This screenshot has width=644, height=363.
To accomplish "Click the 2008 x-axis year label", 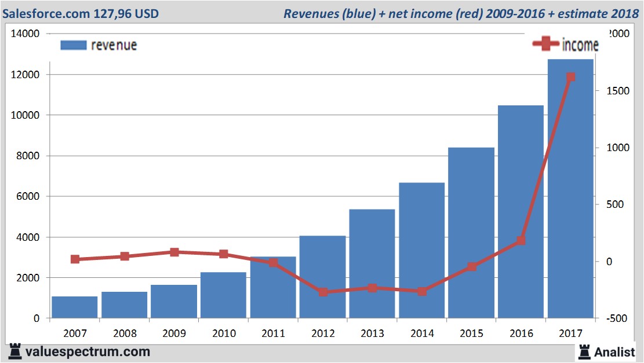I will click(x=125, y=333).
